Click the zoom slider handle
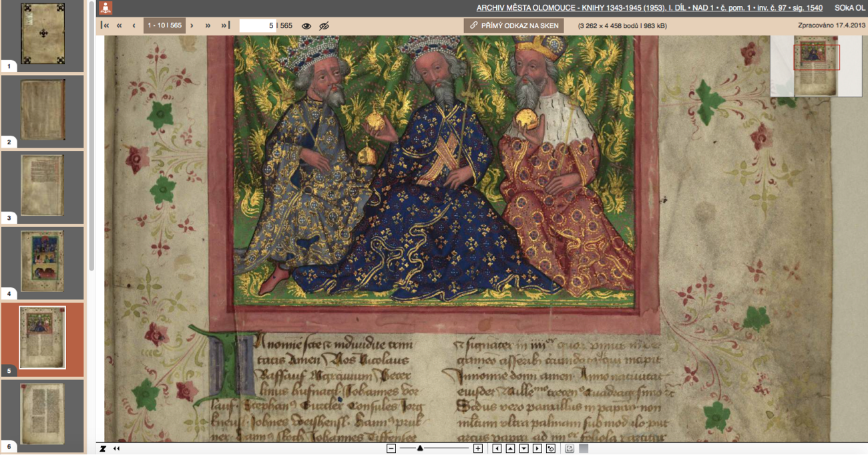The image size is (868, 455). coord(420,448)
